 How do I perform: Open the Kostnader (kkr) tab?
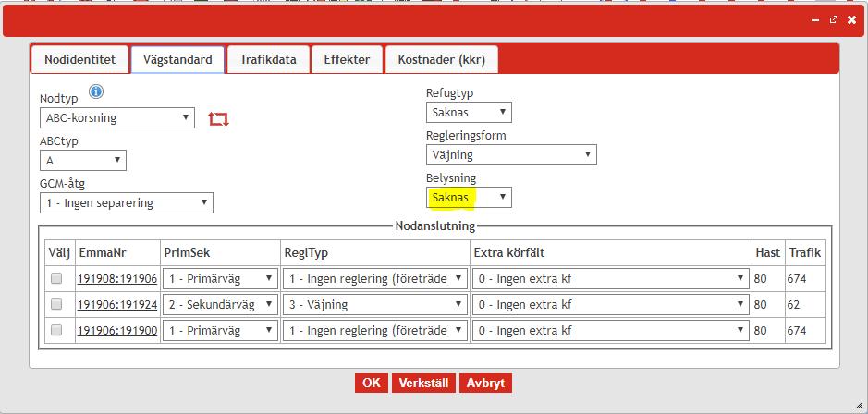tap(441, 60)
